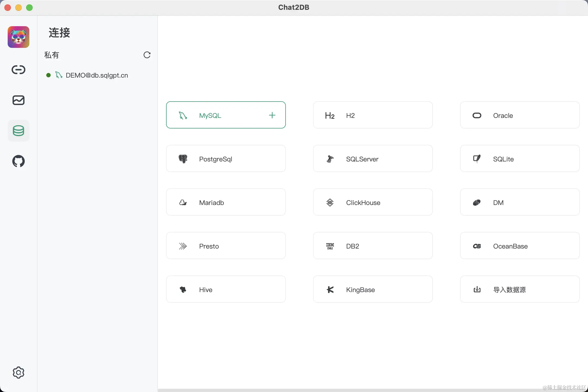Click the SQLite feather icon
This screenshot has height=392, width=588.
(477, 159)
